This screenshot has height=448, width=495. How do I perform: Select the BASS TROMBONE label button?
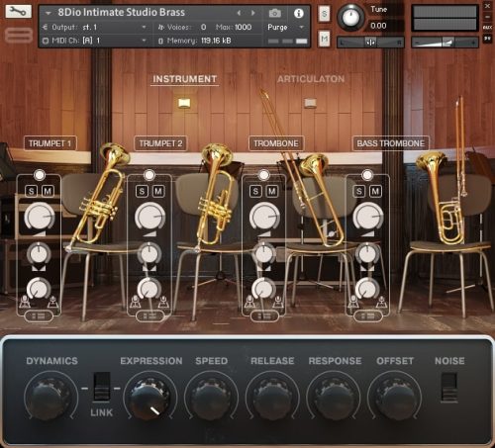391,143
